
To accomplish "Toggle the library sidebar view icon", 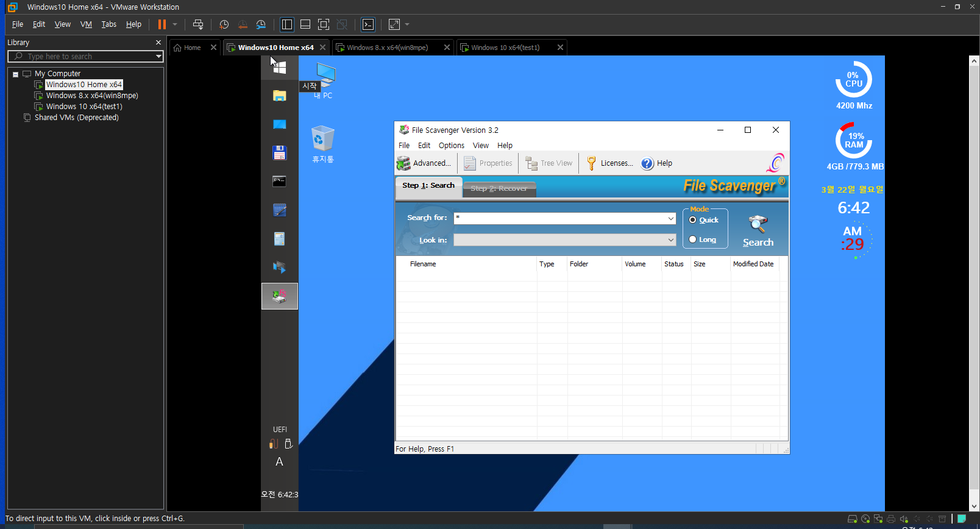I will coord(287,24).
